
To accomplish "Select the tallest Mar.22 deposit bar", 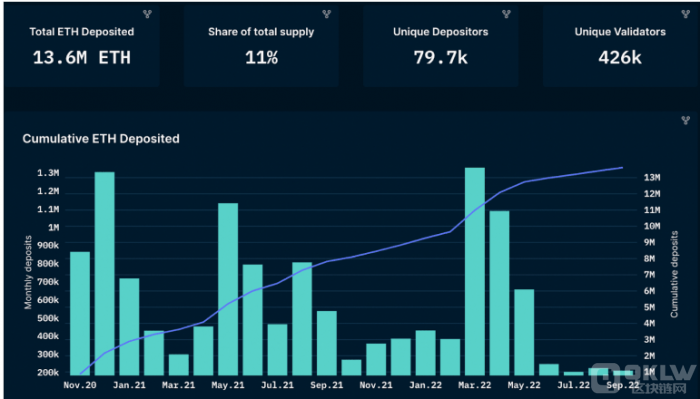I will tap(475, 271).
